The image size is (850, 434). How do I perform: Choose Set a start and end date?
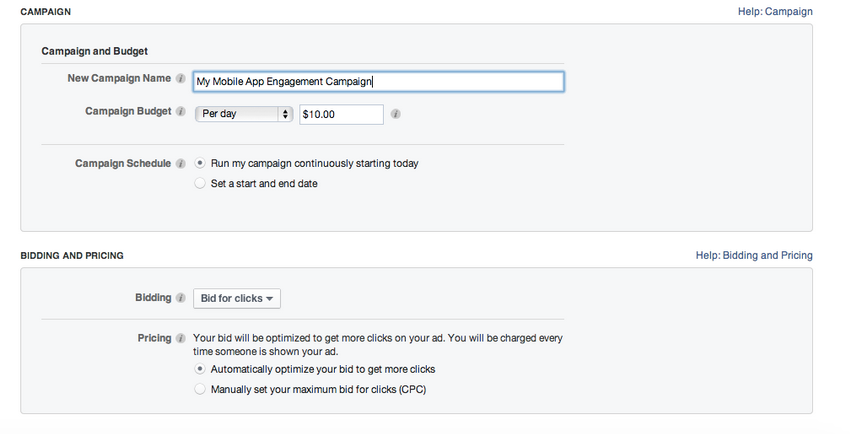[x=201, y=184]
